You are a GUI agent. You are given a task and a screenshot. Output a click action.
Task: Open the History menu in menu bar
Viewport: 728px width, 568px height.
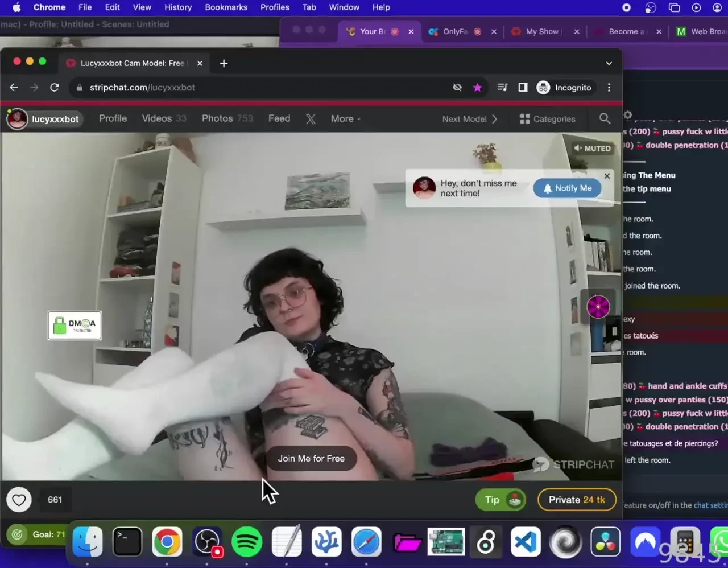(178, 7)
